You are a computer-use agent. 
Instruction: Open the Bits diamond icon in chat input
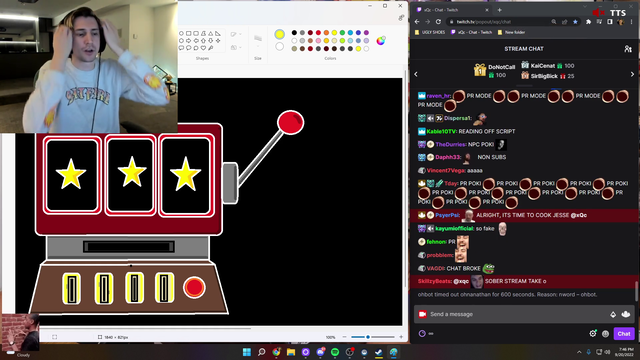click(613, 314)
